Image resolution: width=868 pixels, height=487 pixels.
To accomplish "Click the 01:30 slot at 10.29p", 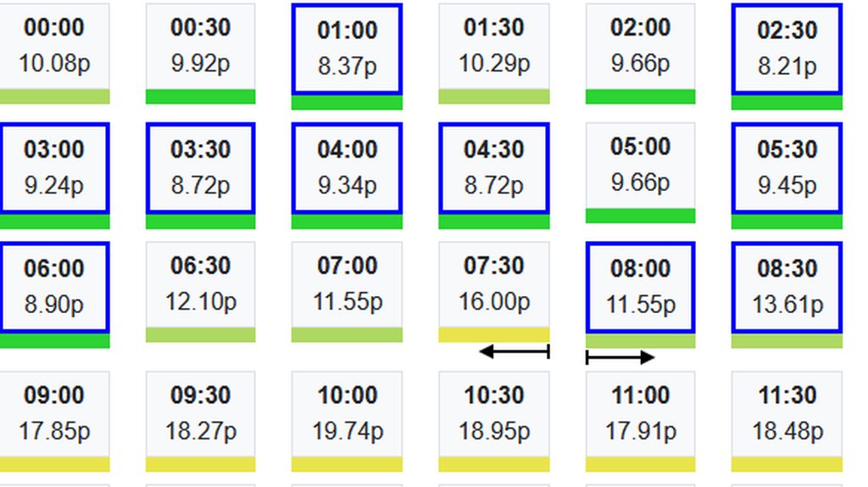I will (493, 46).
